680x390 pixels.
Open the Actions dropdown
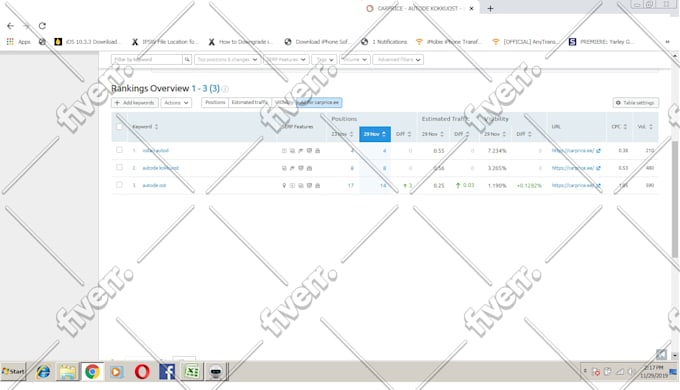176,103
